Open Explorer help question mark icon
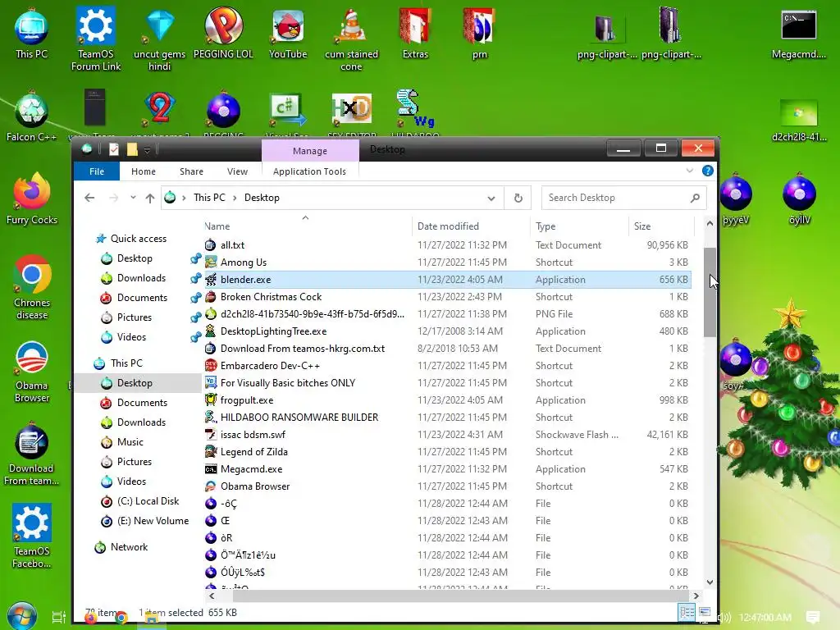 coord(708,171)
